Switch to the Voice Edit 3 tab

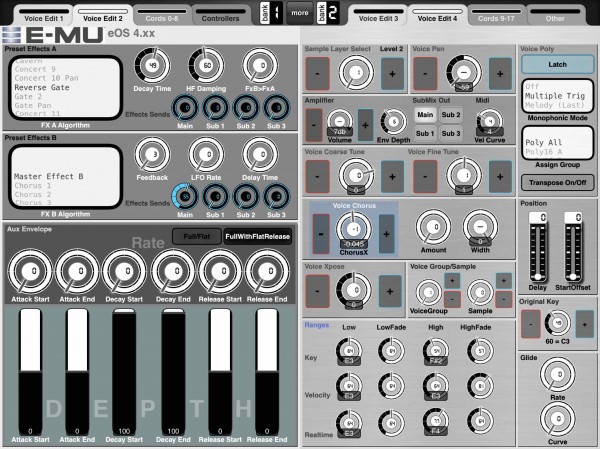[378, 15]
